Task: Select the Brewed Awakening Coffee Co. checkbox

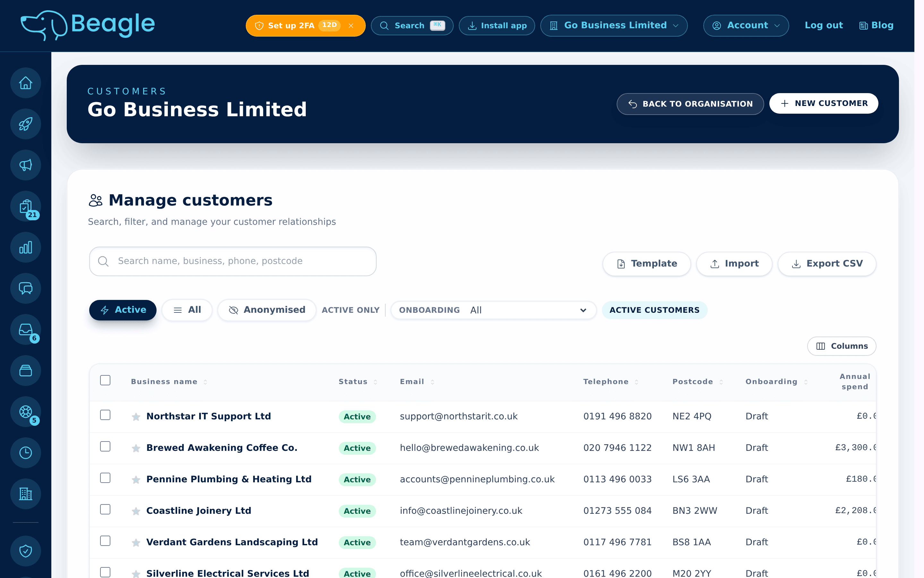Action: point(105,446)
